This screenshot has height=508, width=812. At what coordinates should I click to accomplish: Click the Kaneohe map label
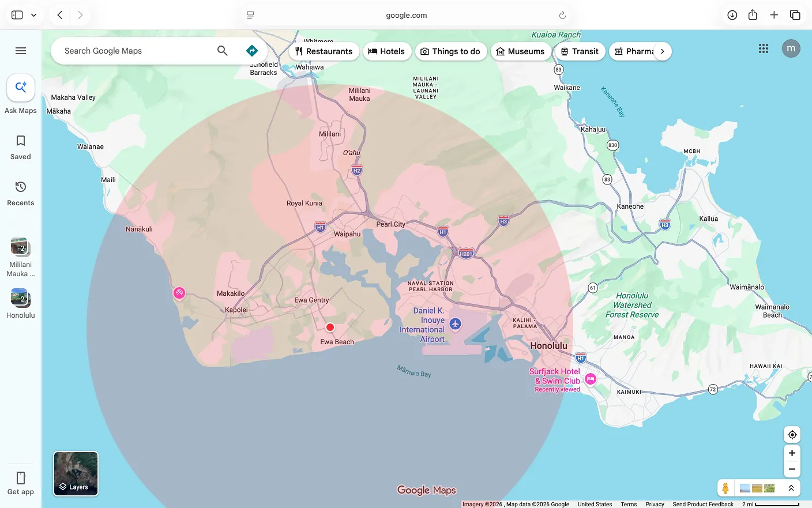(x=630, y=206)
